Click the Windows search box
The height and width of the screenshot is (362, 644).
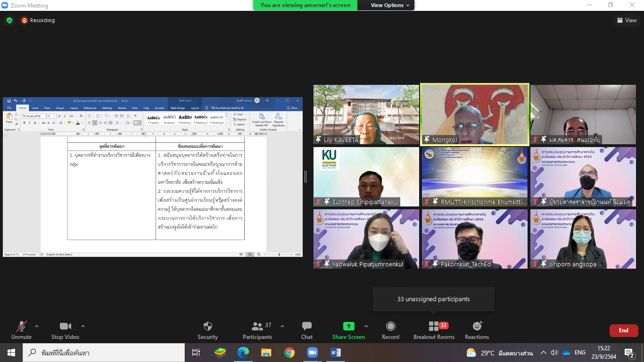(104, 353)
